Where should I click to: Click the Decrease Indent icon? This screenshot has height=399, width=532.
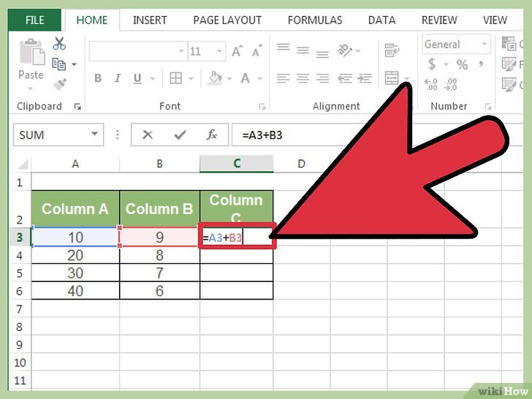point(345,78)
